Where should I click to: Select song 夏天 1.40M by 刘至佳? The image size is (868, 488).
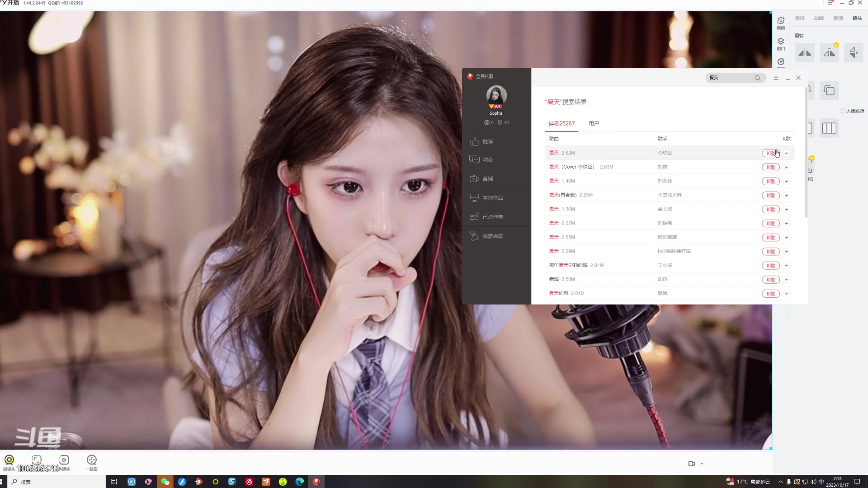point(670,181)
